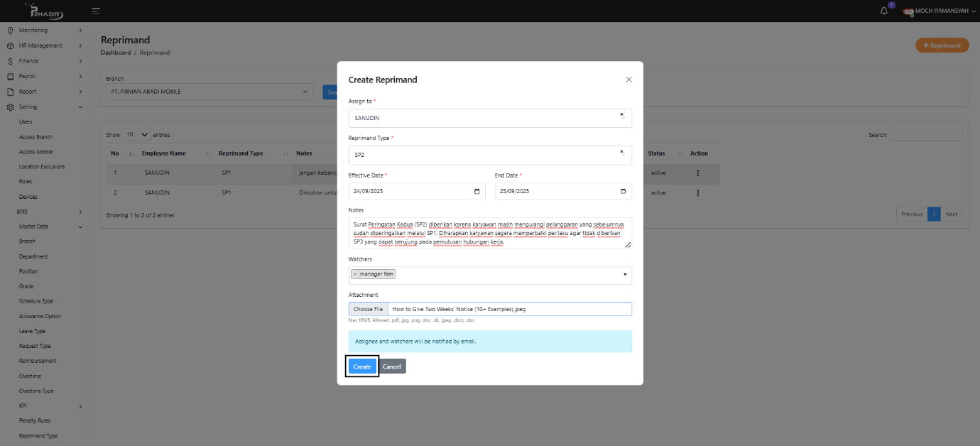The height and width of the screenshot is (446, 980).
Task: Remove the 'manager fam' watcher tag
Action: [x=355, y=274]
